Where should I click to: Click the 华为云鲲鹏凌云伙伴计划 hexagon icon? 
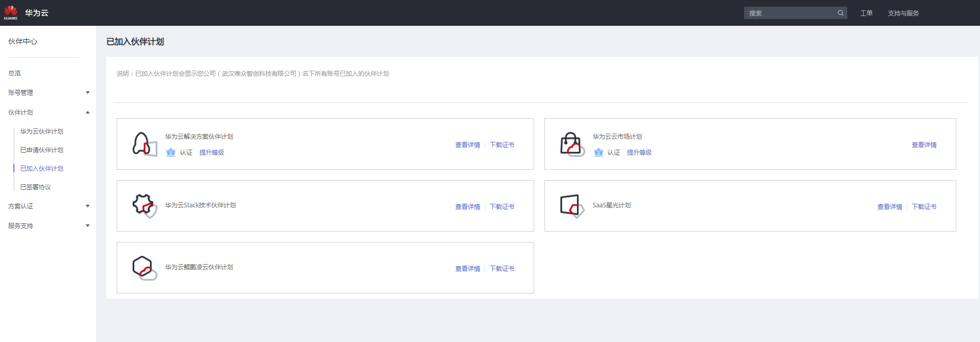coord(144,268)
